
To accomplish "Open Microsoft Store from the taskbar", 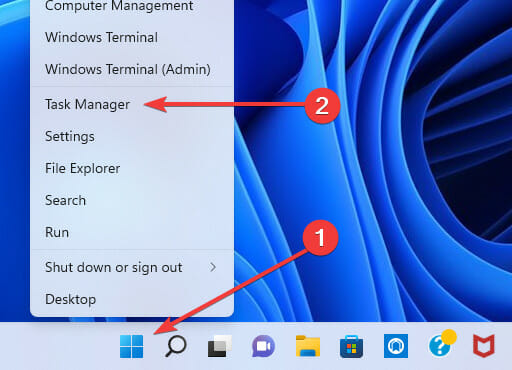I will click(351, 347).
